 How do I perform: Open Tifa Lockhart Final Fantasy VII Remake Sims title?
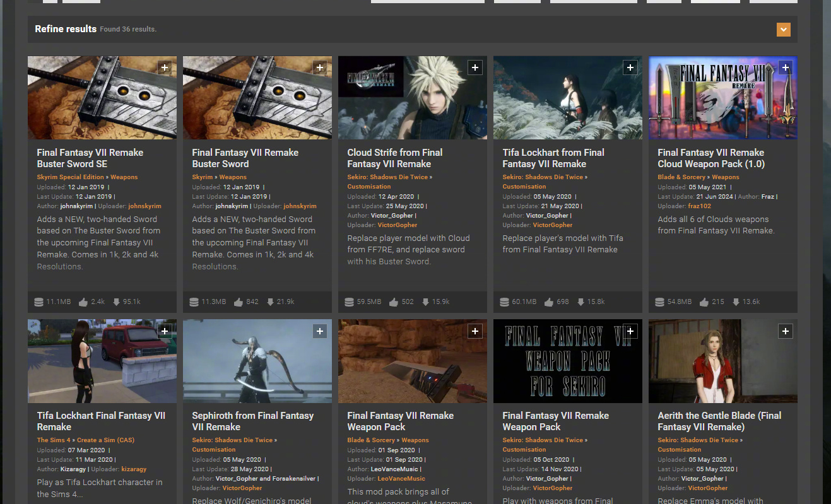pyautogui.click(x=101, y=421)
